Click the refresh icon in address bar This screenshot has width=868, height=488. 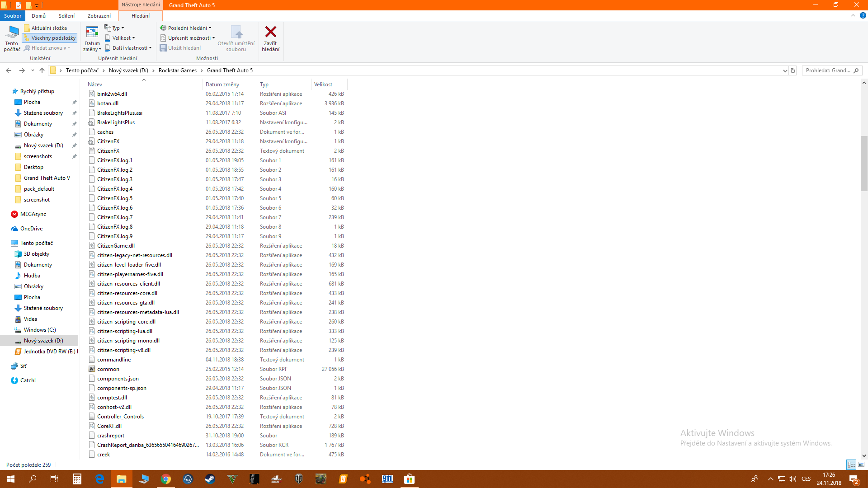pyautogui.click(x=793, y=70)
